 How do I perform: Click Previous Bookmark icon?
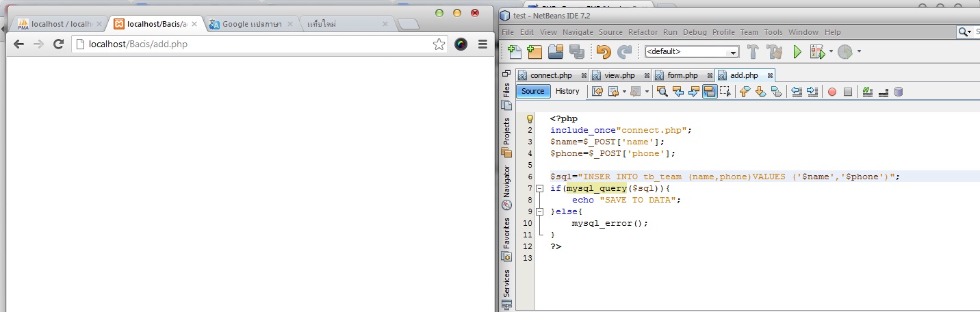[745, 91]
